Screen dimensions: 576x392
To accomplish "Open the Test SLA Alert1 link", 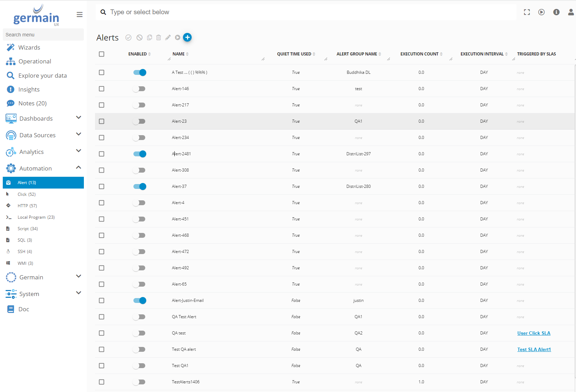I will [534, 349].
